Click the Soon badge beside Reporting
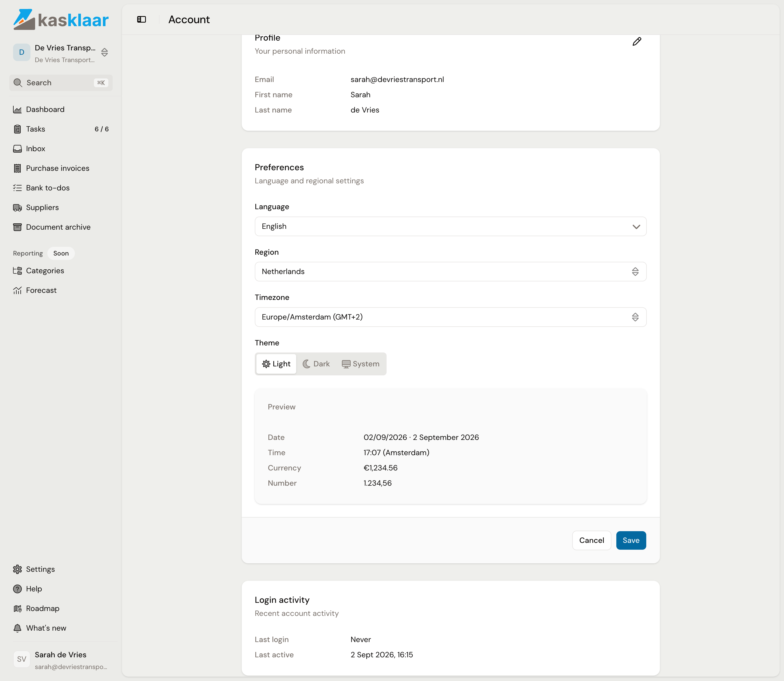The height and width of the screenshot is (681, 784). pos(61,254)
